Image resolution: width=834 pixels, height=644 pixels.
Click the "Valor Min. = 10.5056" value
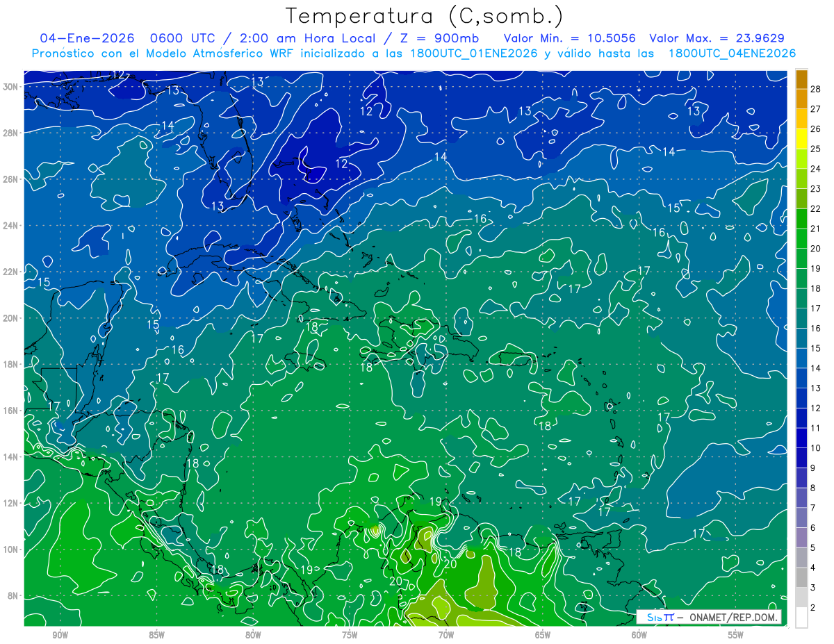pyautogui.click(x=569, y=38)
